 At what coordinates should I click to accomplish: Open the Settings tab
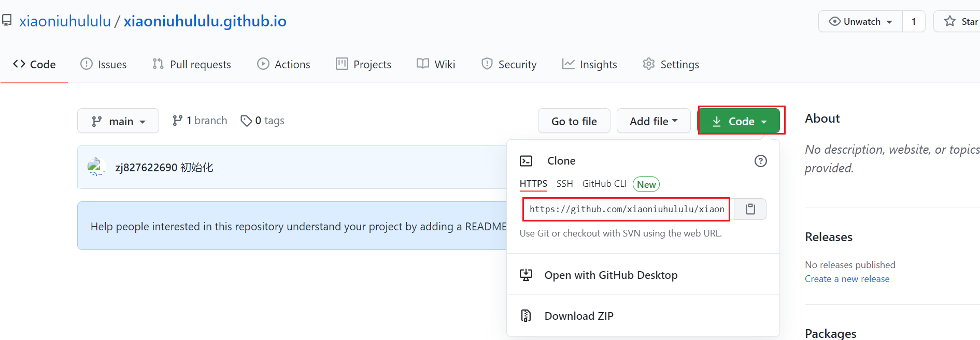click(671, 64)
